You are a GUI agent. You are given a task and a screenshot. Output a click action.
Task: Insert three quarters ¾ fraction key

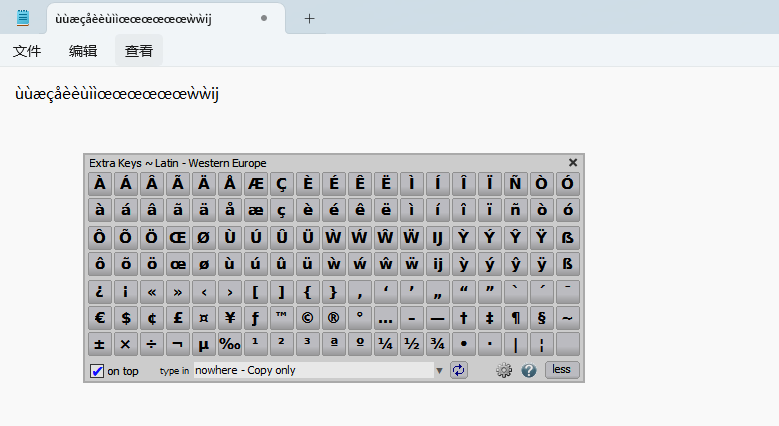pyautogui.click(x=437, y=344)
